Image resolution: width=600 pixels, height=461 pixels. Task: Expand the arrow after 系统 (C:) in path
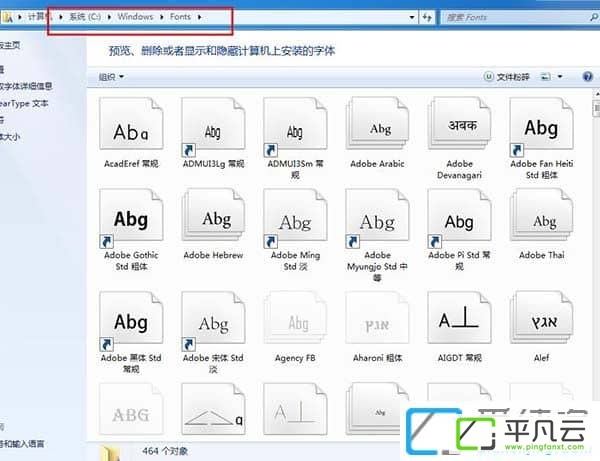pos(109,17)
